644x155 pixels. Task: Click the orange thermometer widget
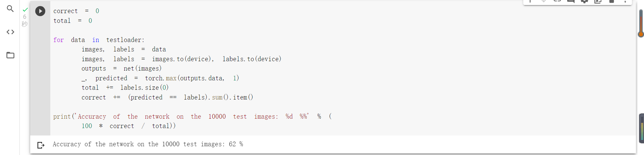pyautogui.click(x=641, y=24)
